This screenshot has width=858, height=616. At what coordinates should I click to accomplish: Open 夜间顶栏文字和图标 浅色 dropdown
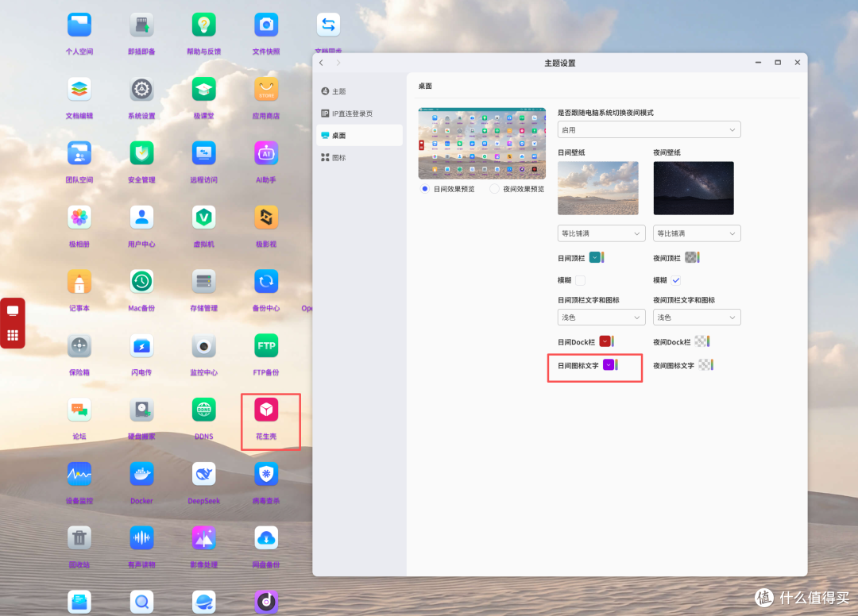[x=697, y=317]
